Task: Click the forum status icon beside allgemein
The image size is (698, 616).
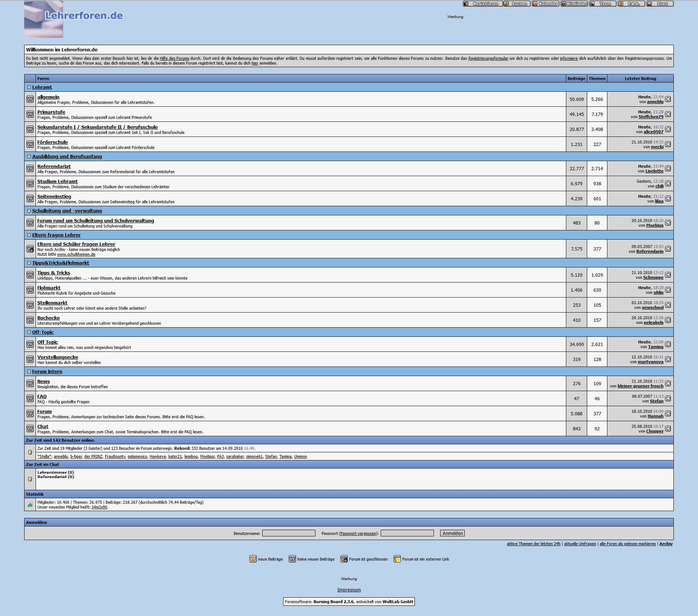Action: (30, 99)
